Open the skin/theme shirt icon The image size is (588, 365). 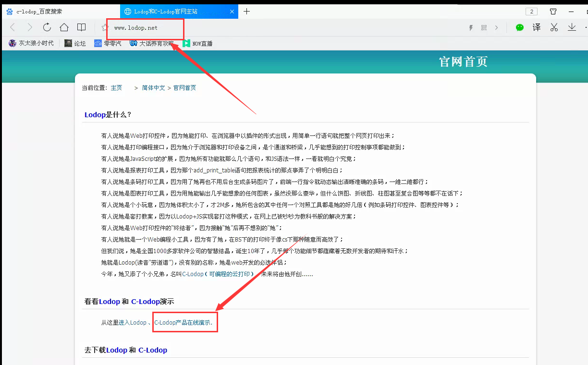(553, 11)
